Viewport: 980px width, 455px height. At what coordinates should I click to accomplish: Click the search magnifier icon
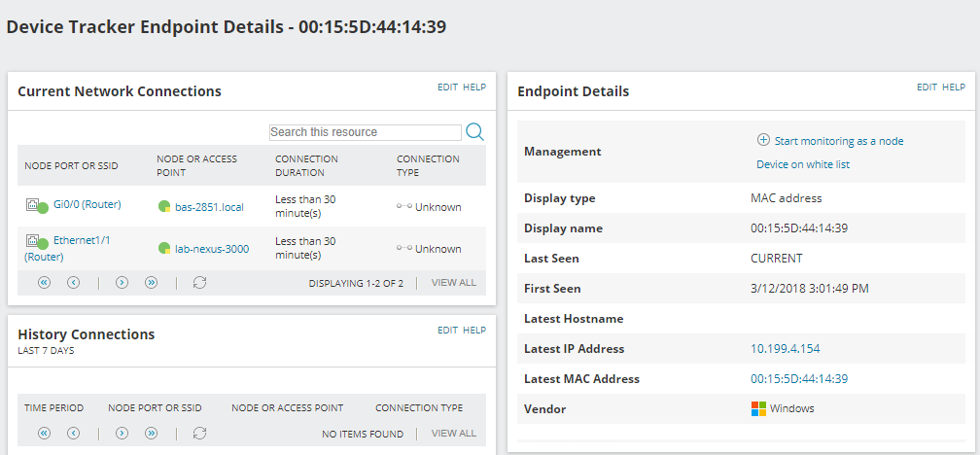(474, 132)
